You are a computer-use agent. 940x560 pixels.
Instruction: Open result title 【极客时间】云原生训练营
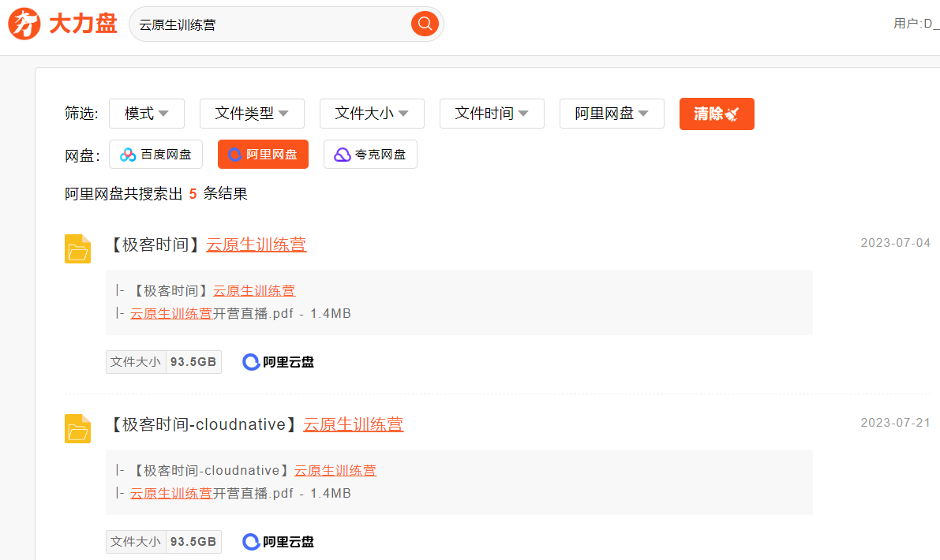coord(208,245)
